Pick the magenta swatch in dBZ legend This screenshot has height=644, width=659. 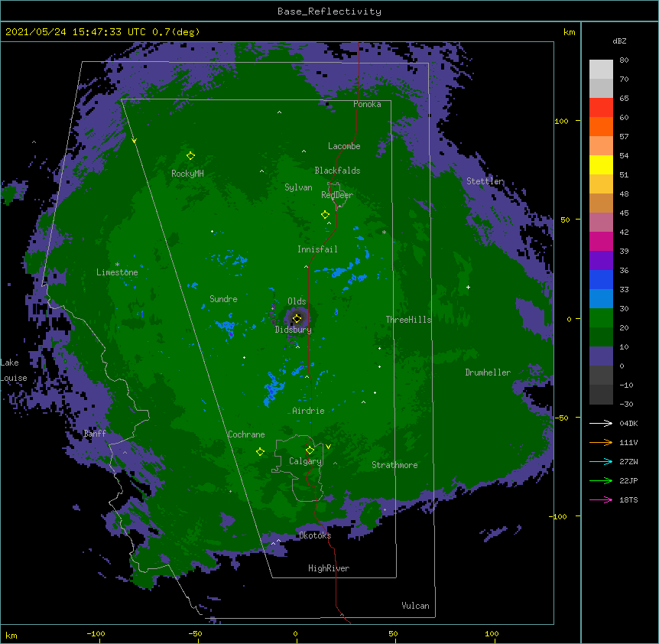(601, 241)
